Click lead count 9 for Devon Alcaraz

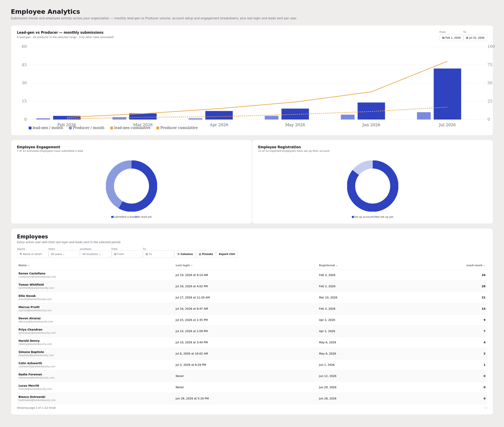[x=485, y=320]
